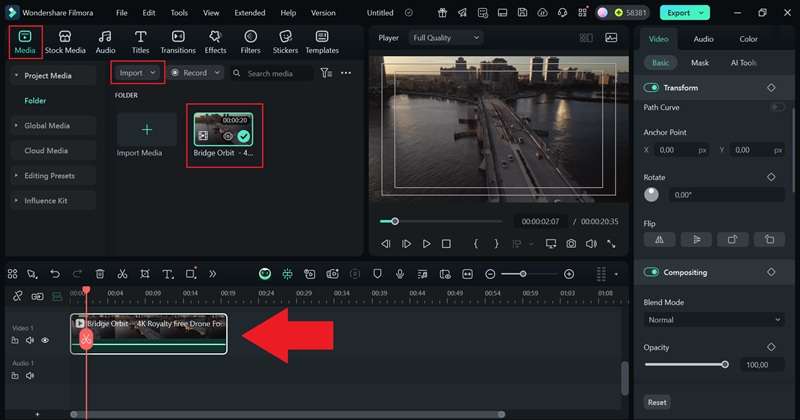Click the timeline split scissors icon
Viewport: 800px width, 420px height.
(122, 274)
